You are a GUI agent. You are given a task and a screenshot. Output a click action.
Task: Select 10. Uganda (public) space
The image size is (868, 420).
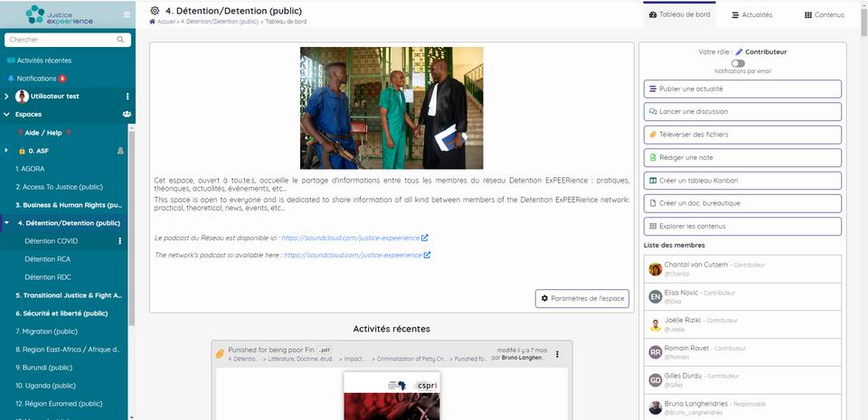click(x=46, y=386)
